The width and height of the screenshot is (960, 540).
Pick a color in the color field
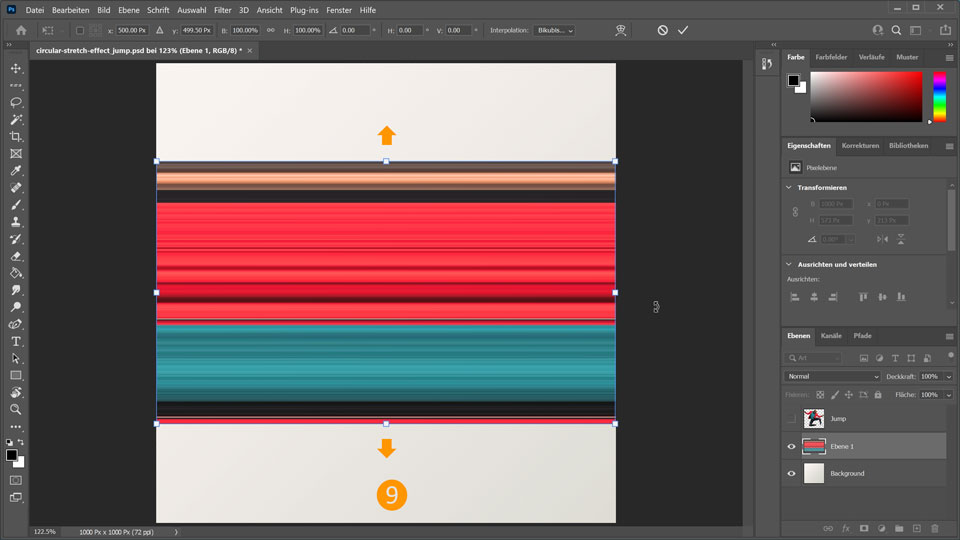pyautogui.click(x=866, y=96)
